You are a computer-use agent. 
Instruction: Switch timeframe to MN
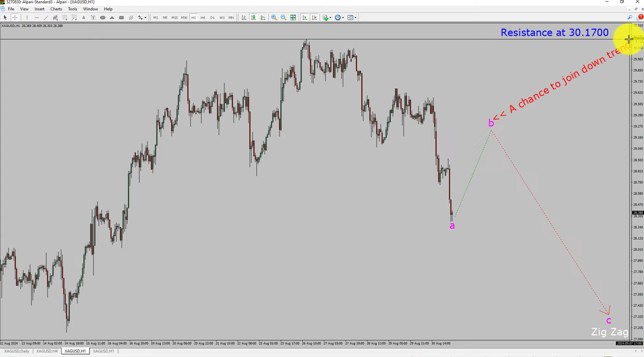coord(231,18)
